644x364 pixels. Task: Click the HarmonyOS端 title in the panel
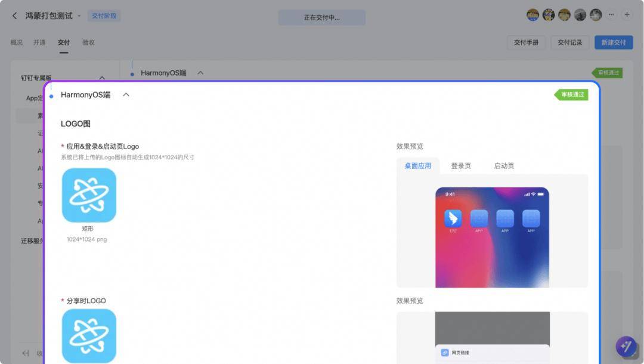click(86, 95)
